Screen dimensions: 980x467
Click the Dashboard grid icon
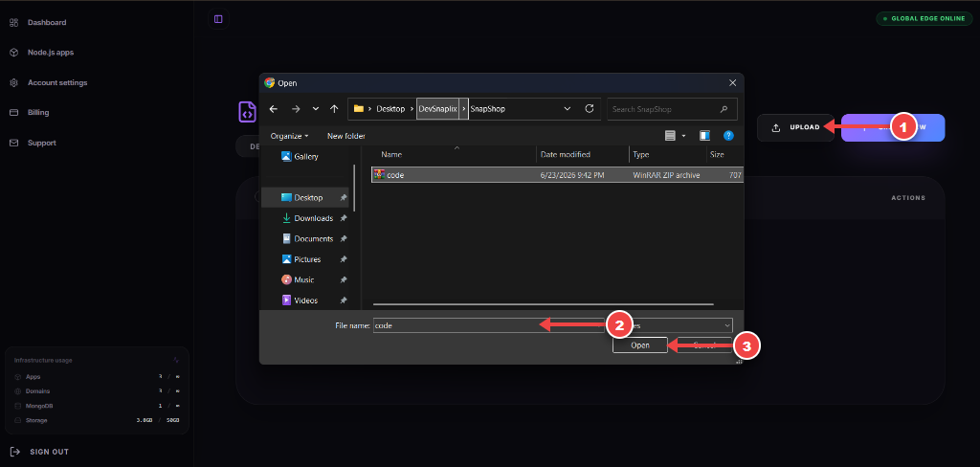(13, 23)
